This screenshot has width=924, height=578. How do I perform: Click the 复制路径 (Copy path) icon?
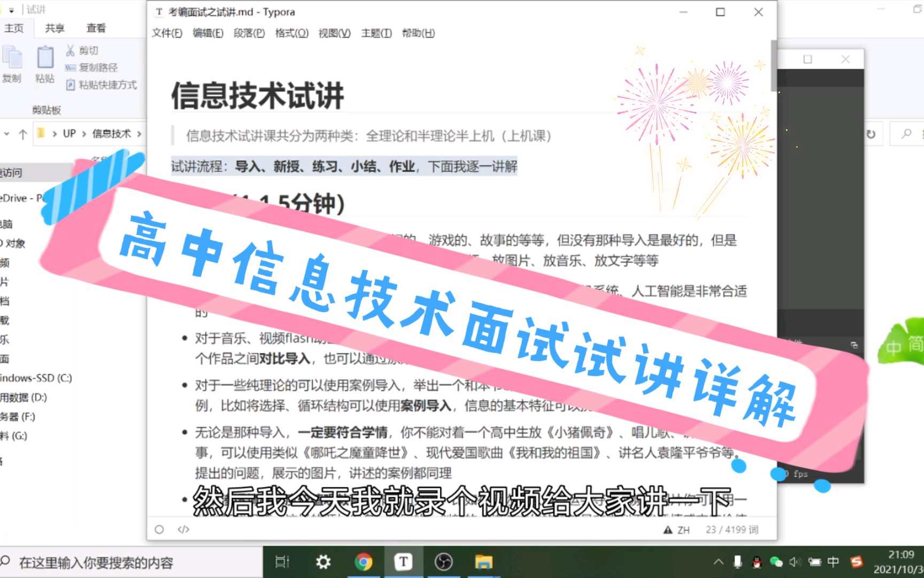71,67
